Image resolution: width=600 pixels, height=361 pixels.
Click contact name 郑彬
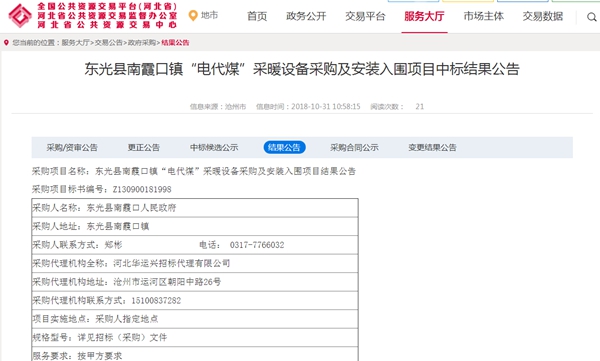tap(113, 245)
